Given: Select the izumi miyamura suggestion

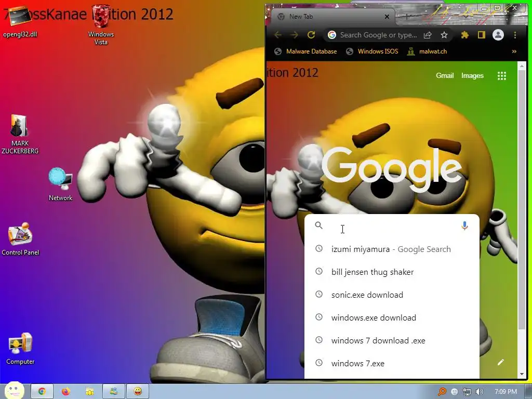Looking at the screenshot, I should 392,249.
